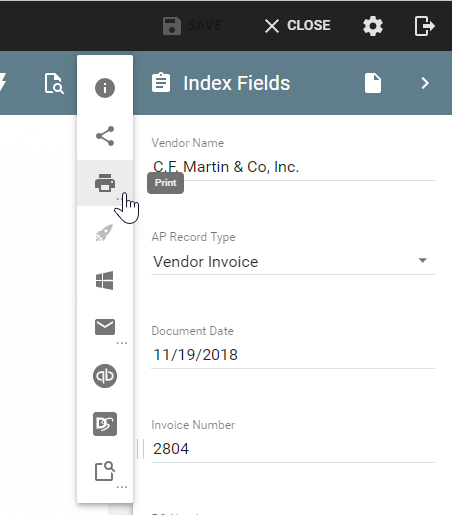Click the search-in-new-window icon at the bottom
This screenshot has height=515, width=452.
105,471
